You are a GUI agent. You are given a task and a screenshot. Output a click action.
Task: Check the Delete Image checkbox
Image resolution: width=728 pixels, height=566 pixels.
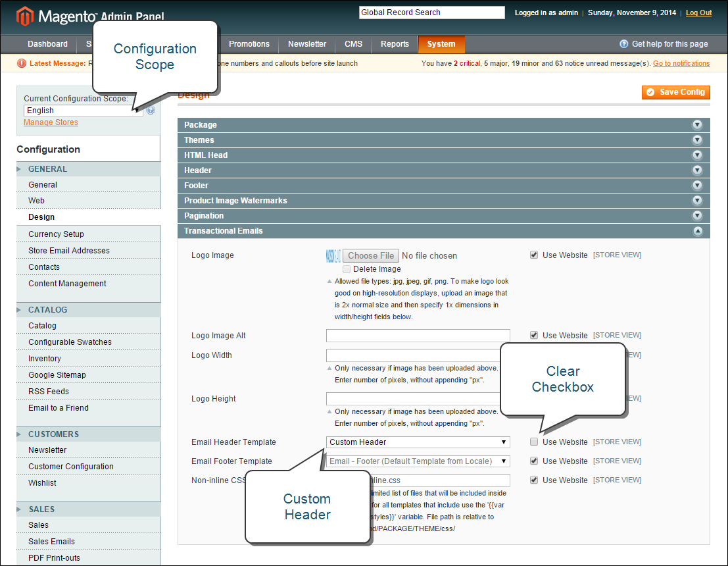pos(347,269)
